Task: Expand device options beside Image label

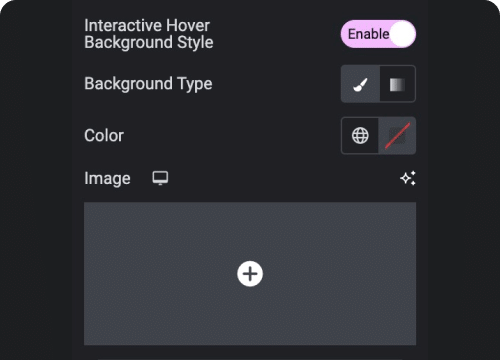Action: 160,178
